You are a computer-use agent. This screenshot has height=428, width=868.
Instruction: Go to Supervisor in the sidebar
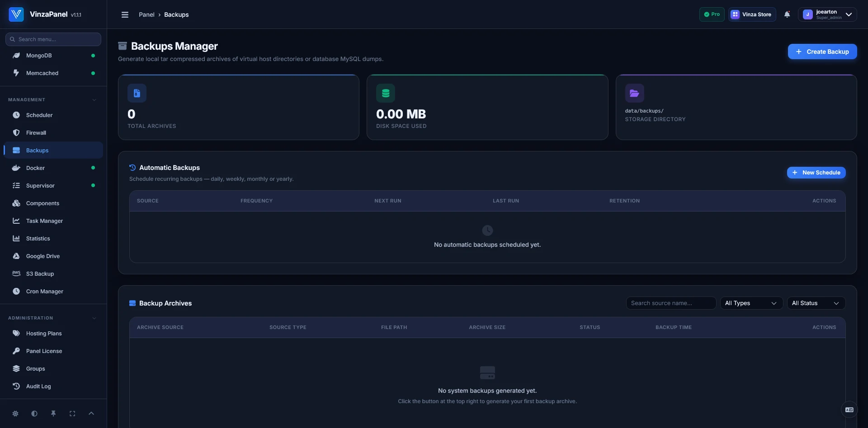[x=53, y=186]
